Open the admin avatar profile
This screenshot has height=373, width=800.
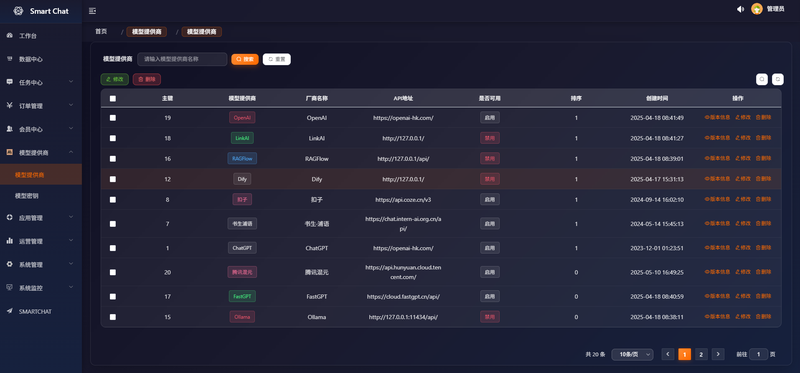[x=757, y=9]
